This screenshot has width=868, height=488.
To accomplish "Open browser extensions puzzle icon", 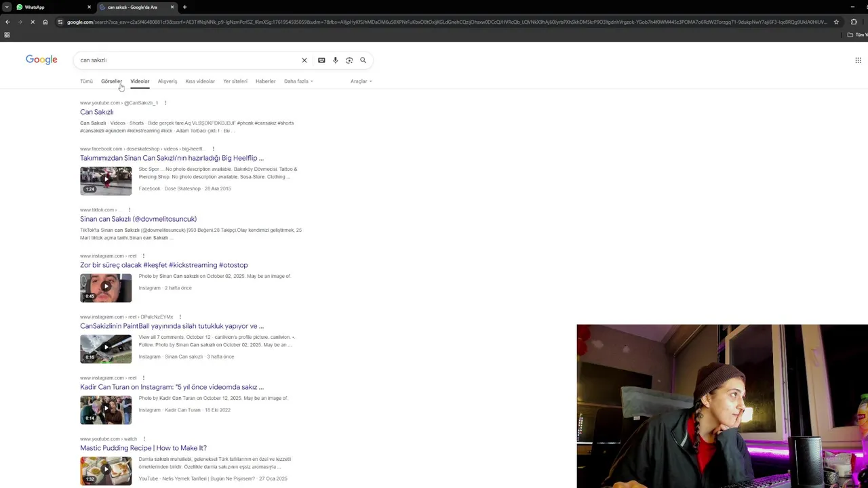I will tap(854, 22).
